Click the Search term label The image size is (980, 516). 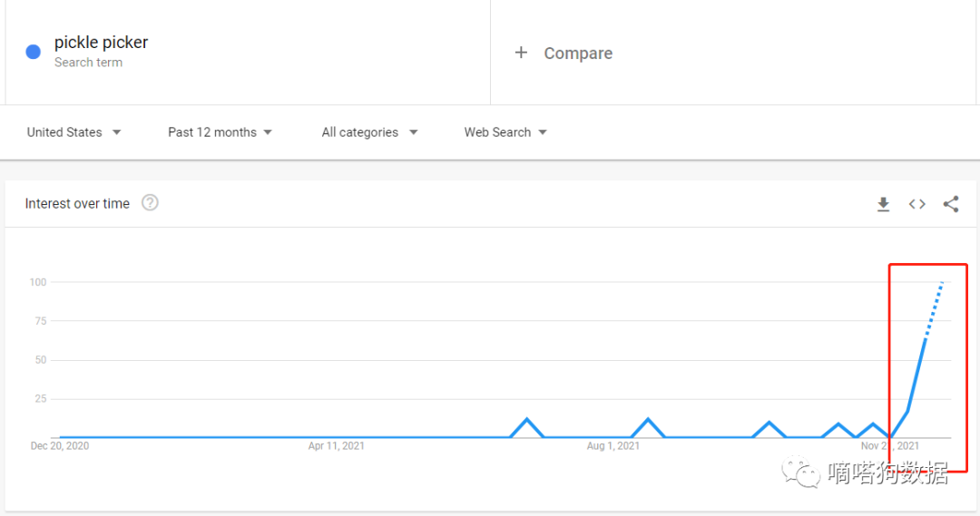point(88,63)
